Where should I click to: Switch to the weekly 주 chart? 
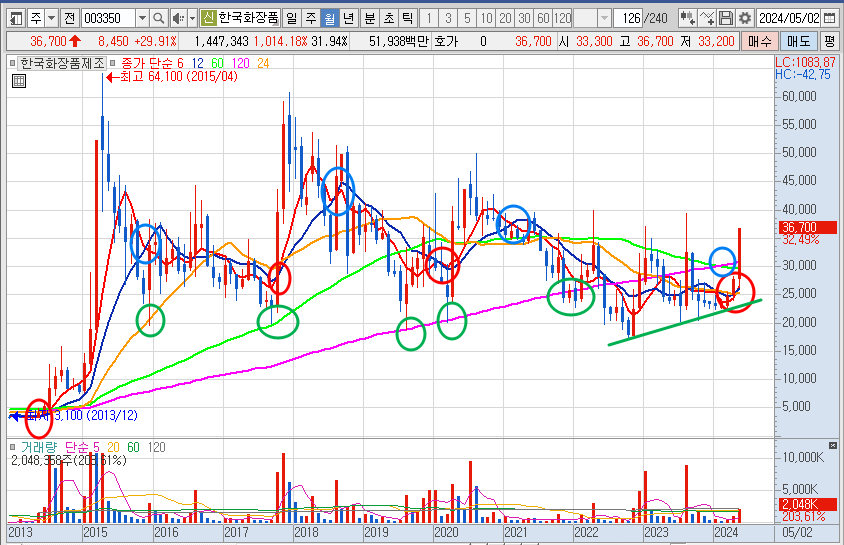[x=311, y=19]
